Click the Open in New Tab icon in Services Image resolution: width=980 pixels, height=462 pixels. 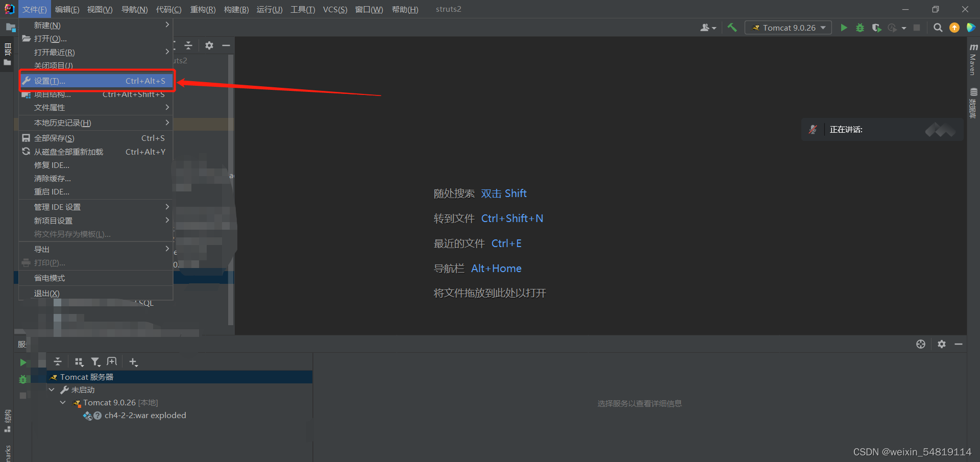(x=112, y=361)
